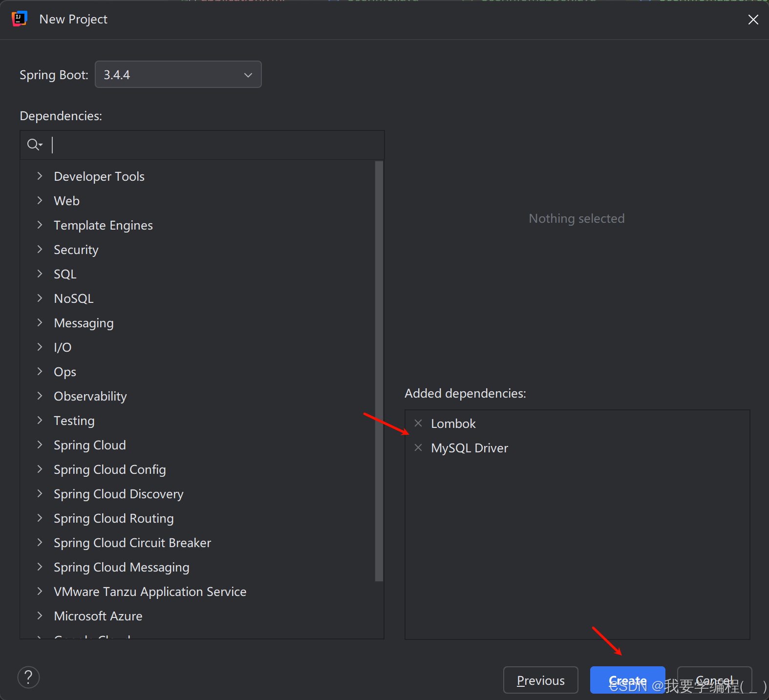Click the IntelliJ IDEA logo icon
This screenshot has width=769, height=700.
click(x=19, y=19)
